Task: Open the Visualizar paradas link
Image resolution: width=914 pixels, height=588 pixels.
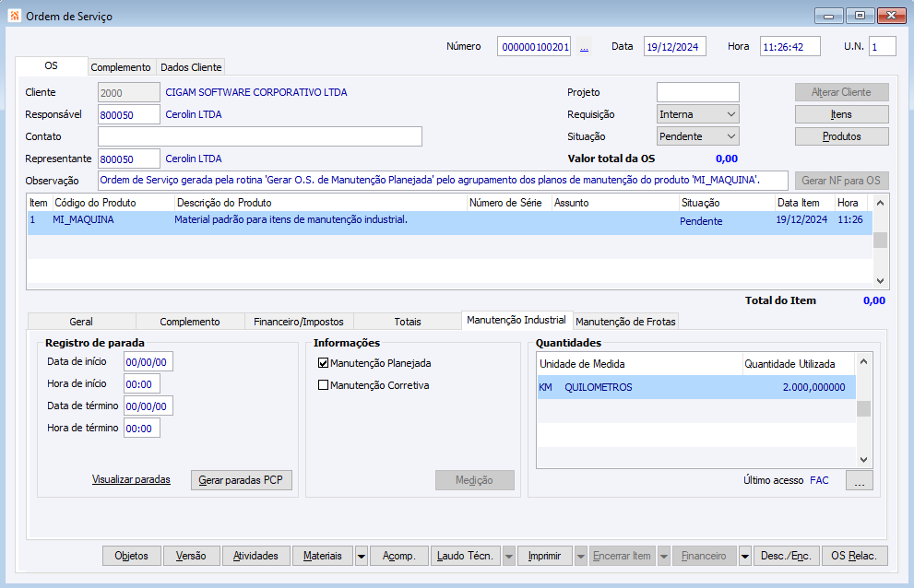Action: click(131, 479)
